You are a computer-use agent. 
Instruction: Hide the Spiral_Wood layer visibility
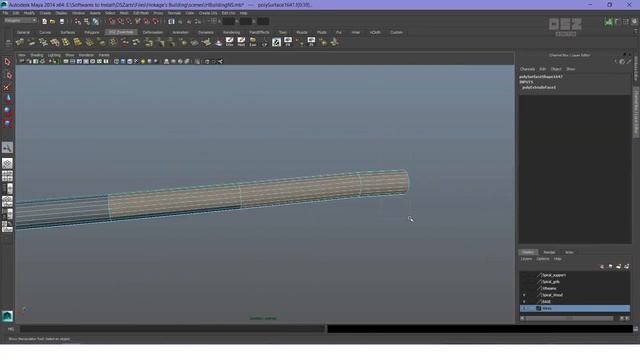(524, 295)
